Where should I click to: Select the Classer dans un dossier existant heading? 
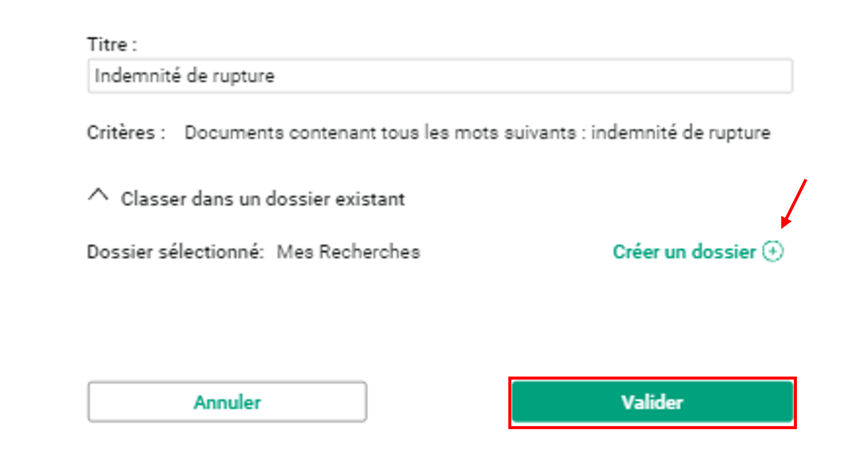tap(263, 199)
